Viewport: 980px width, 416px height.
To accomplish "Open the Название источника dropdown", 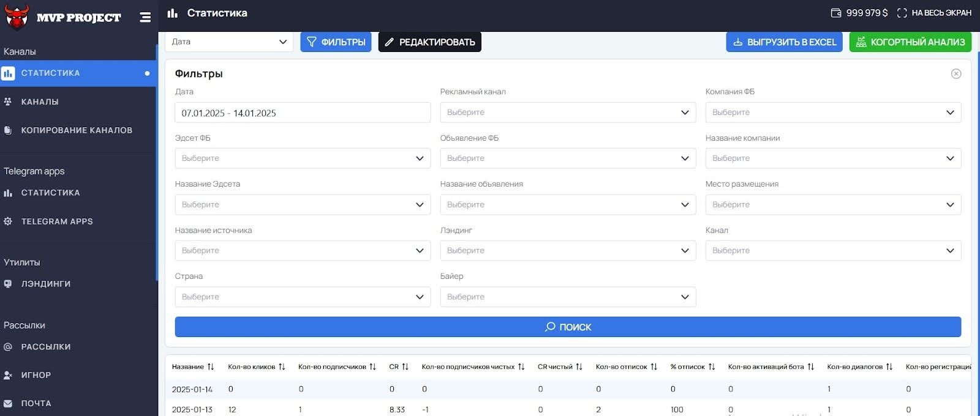I will pos(303,251).
